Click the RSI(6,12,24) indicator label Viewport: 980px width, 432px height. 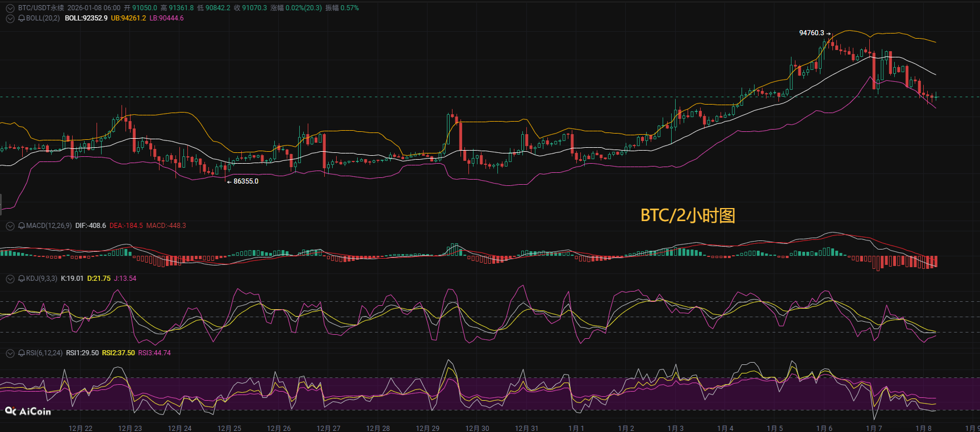pos(44,353)
